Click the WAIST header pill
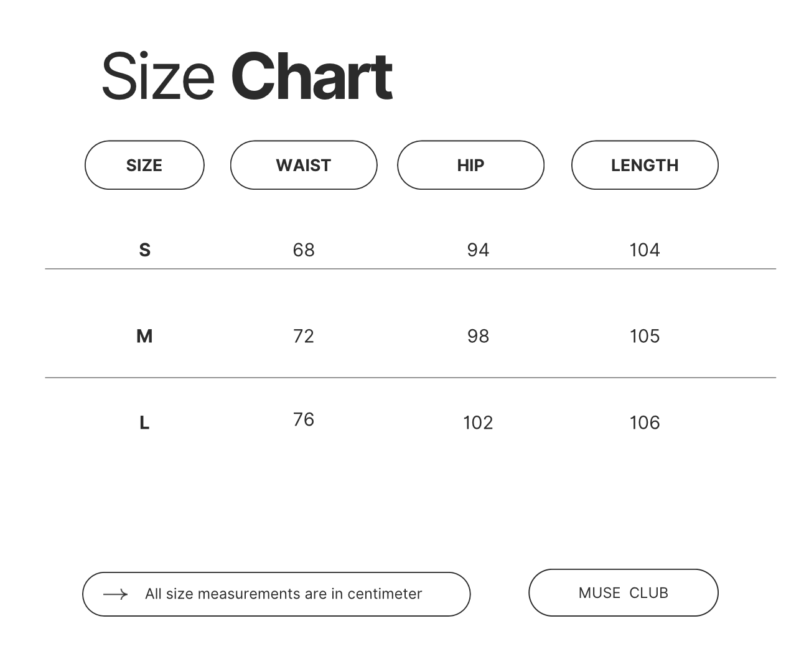The image size is (809, 672). pyautogui.click(x=304, y=165)
